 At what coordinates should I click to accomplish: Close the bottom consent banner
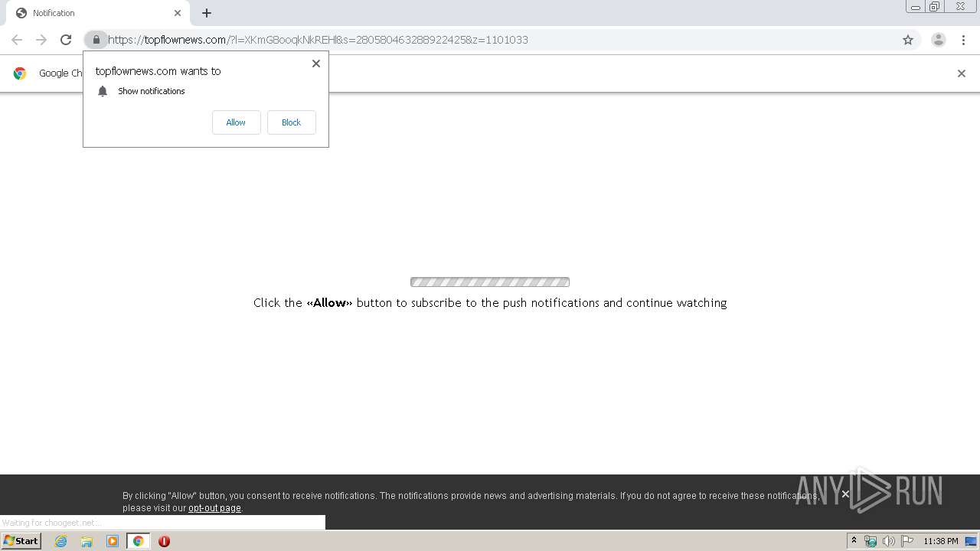click(x=845, y=494)
